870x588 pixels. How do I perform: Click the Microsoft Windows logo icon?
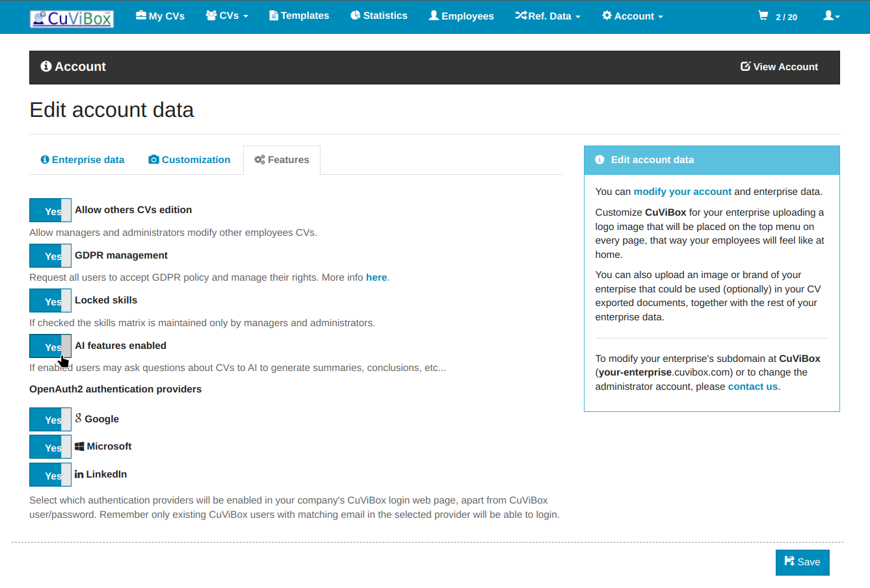(79, 446)
